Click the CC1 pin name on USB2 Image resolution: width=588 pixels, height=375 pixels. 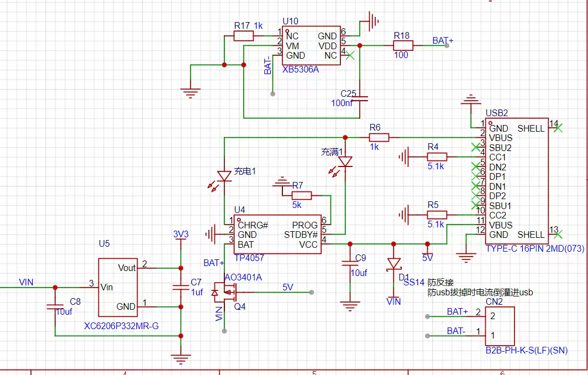[x=497, y=157]
